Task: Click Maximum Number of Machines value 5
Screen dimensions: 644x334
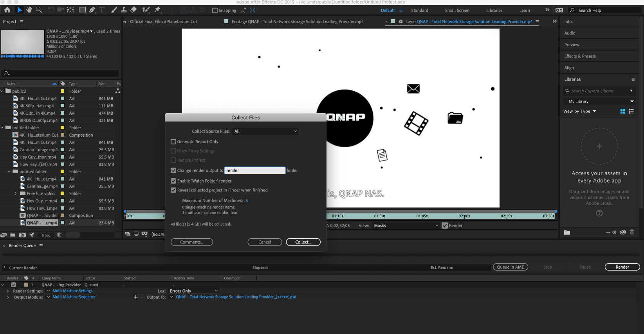Action: pos(247,200)
